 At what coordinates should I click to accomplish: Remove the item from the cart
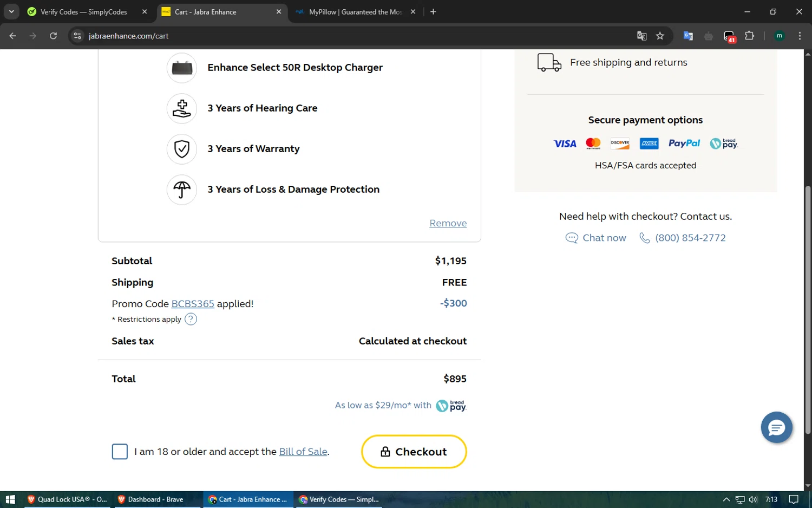pyautogui.click(x=448, y=223)
